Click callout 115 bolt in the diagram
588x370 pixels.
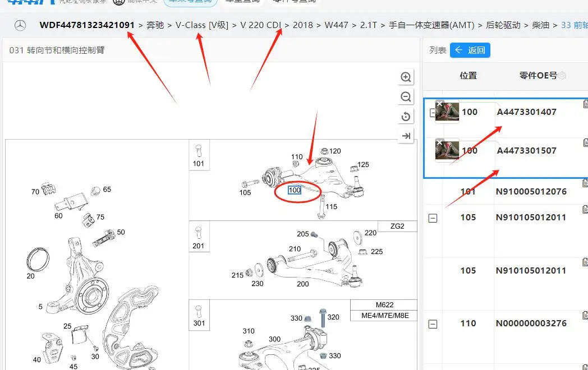331,206
